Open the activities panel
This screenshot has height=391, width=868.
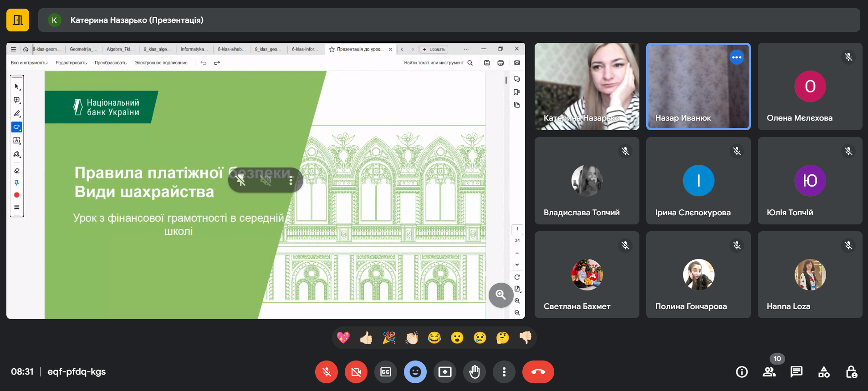pyautogui.click(x=824, y=372)
